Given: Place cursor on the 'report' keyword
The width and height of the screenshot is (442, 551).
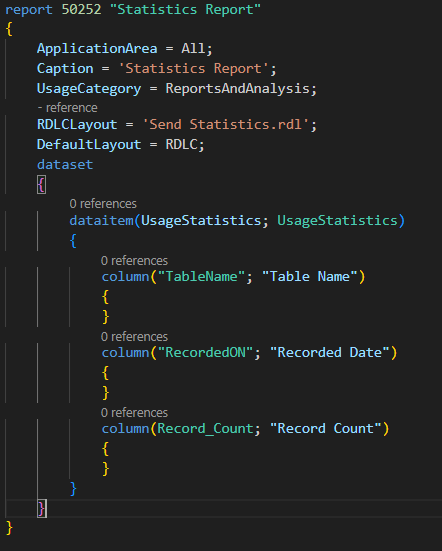Looking at the screenshot, I should coord(29,10).
